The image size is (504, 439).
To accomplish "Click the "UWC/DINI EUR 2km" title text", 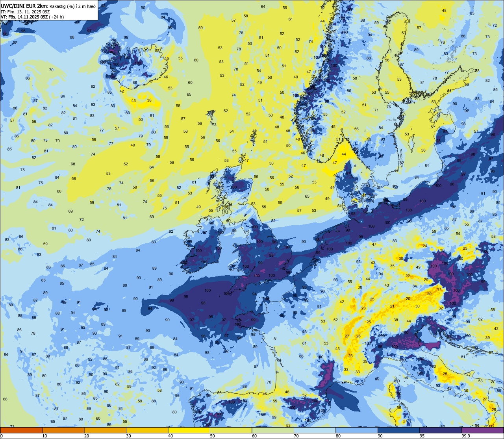I will tap(24, 6).
